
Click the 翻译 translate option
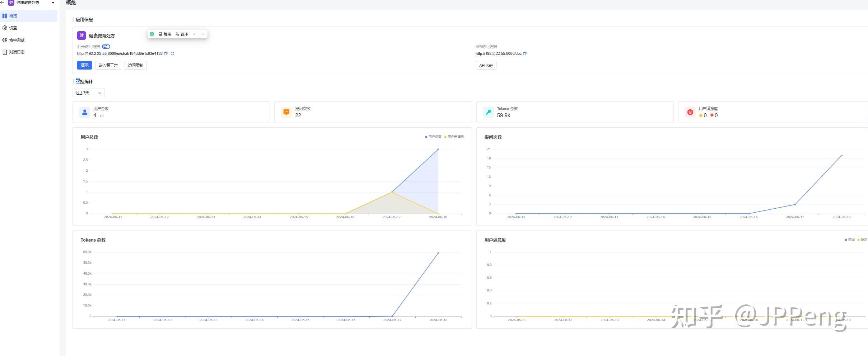click(x=182, y=34)
